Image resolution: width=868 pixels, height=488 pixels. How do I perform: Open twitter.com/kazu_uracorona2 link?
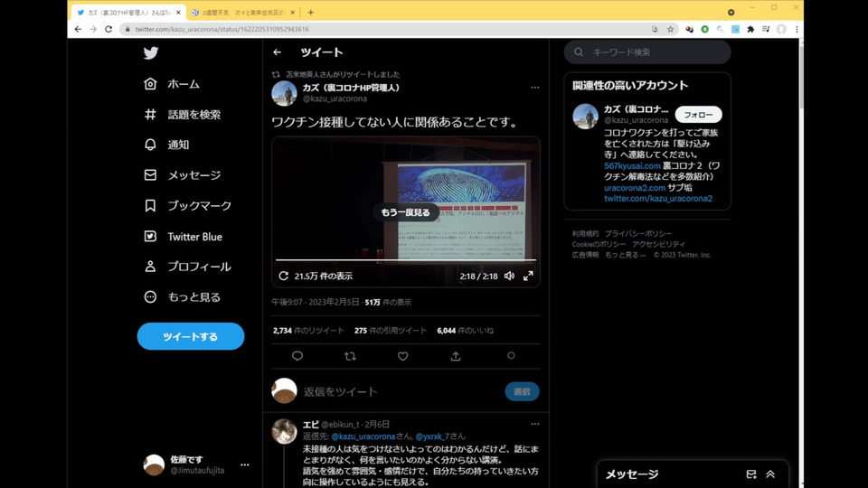click(658, 198)
